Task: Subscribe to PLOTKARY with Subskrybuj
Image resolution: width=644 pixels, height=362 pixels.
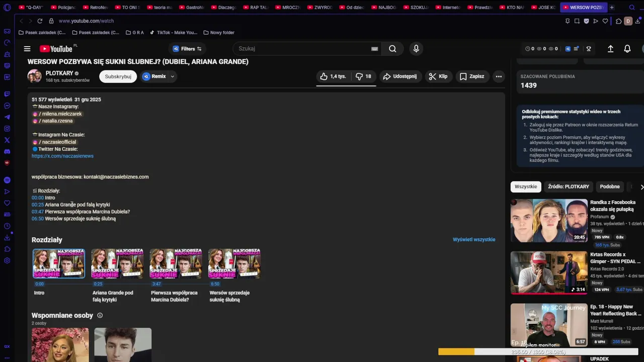Action: pyautogui.click(x=118, y=76)
